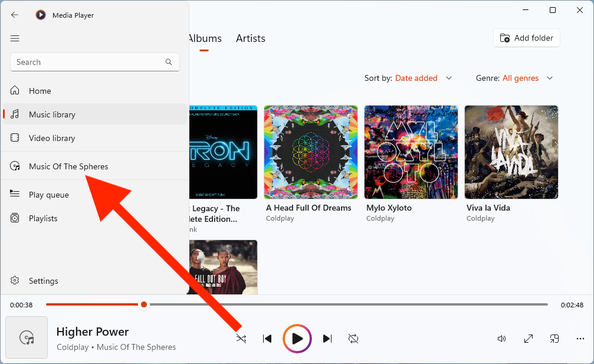Select Play queue in the sidebar

50,194
